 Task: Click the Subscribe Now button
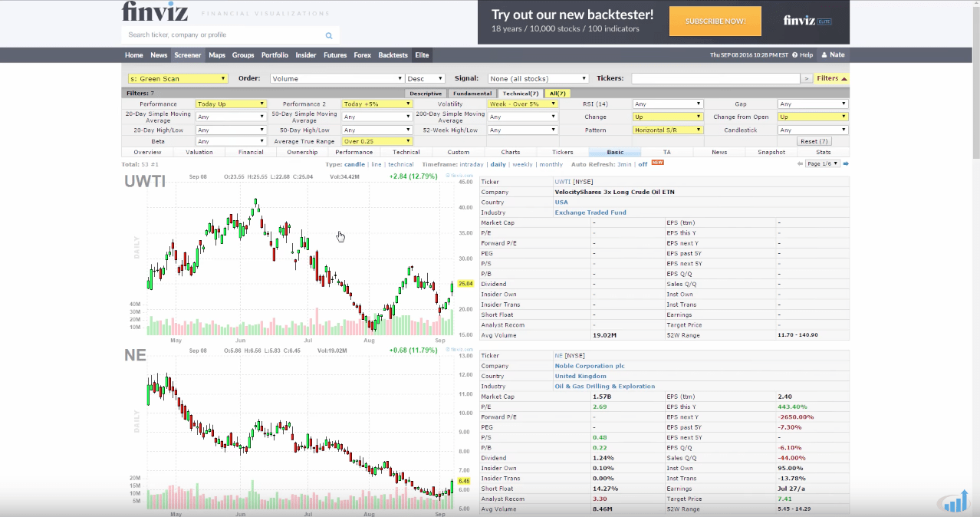pos(715,21)
